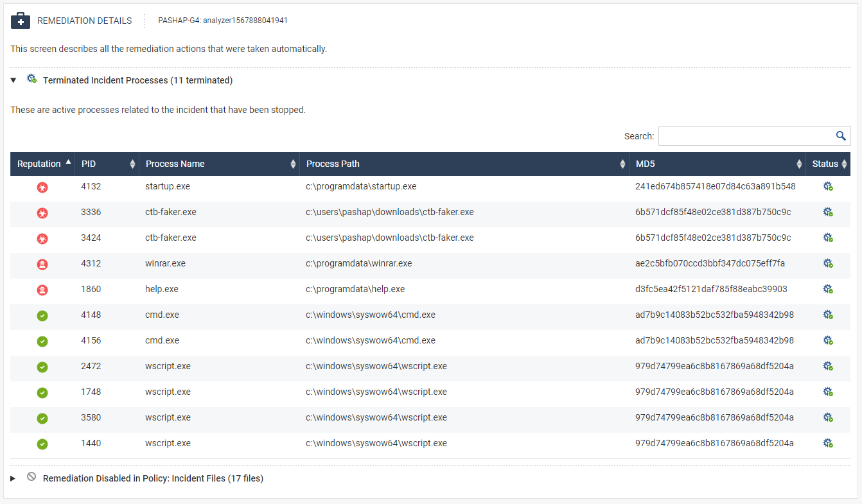This screenshot has height=504, width=862.
Task: Click the status icon for PID 1748 row
Action: tap(828, 392)
